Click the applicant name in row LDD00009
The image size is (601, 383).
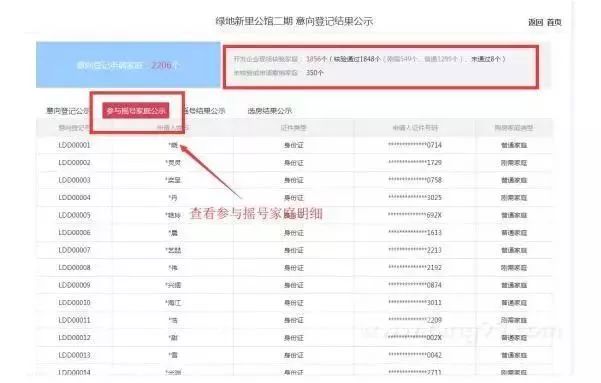173,285
